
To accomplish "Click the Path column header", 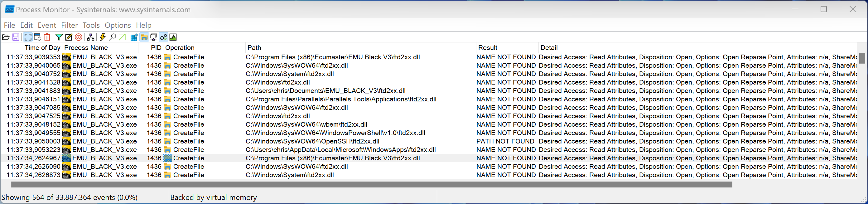I will pyautogui.click(x=360, y=48).
